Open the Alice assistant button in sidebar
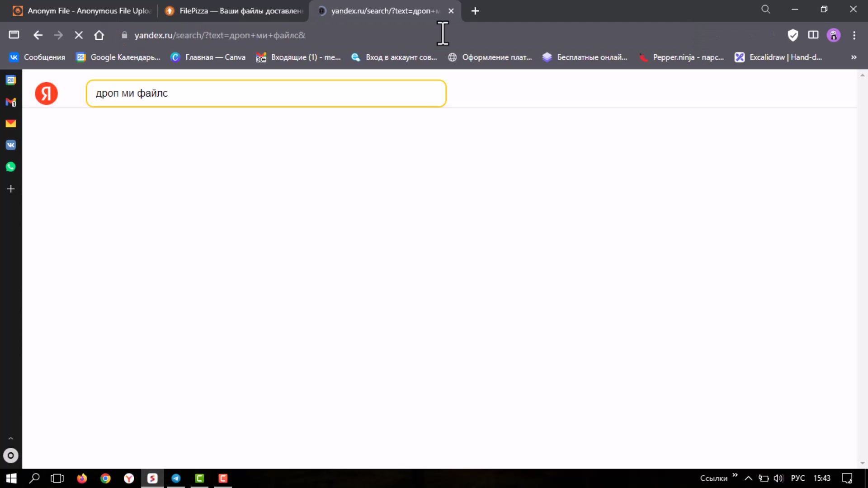The image size is (868, 488). [x=11, y=455]
